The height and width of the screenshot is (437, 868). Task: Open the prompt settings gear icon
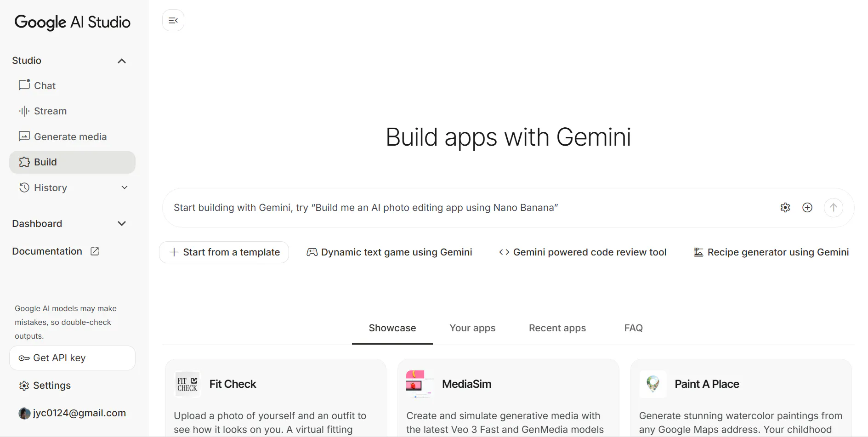click(x=785, y=208)
